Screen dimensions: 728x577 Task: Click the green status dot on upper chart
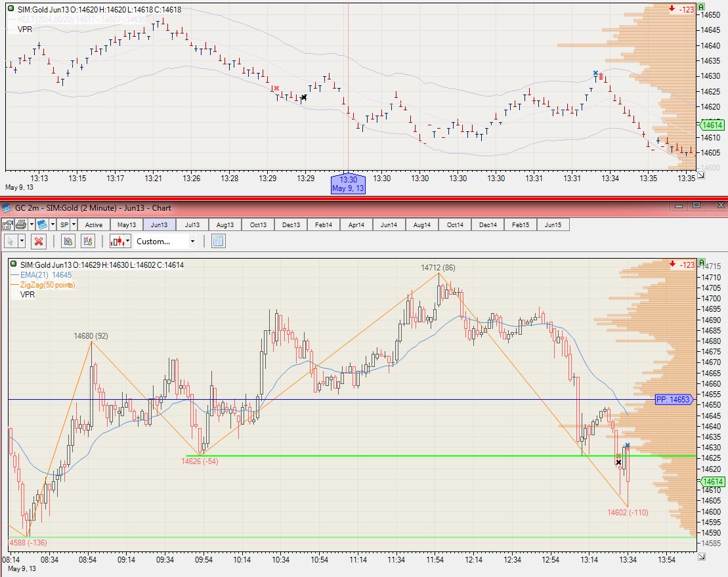click(x=11, y=9)
